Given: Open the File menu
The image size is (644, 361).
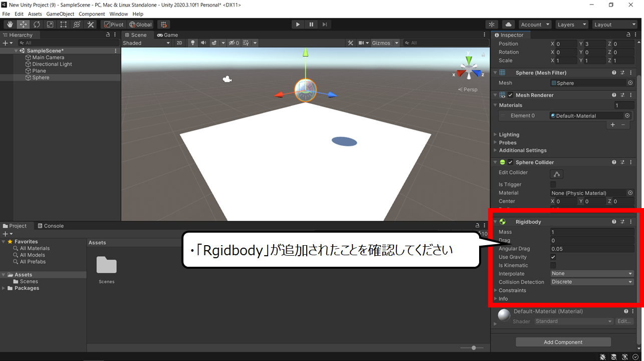Looking at the screenshot, I should pyautogui.click(x=6, y=14).
